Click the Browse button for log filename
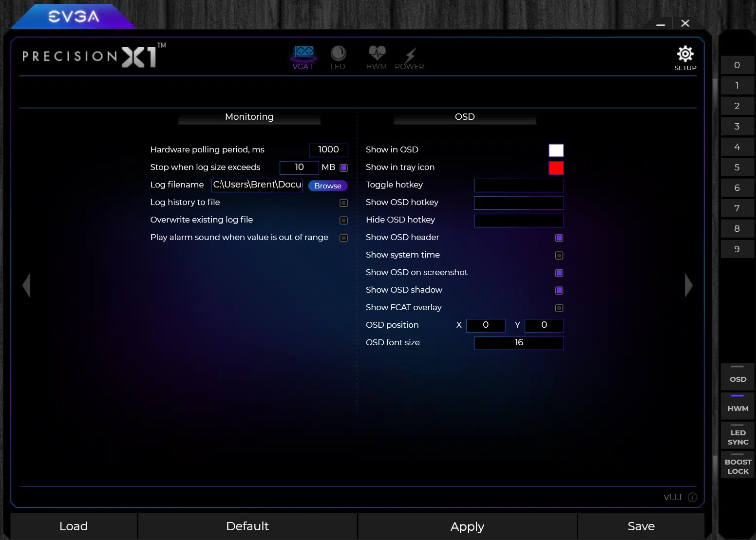 coord(328,186)
